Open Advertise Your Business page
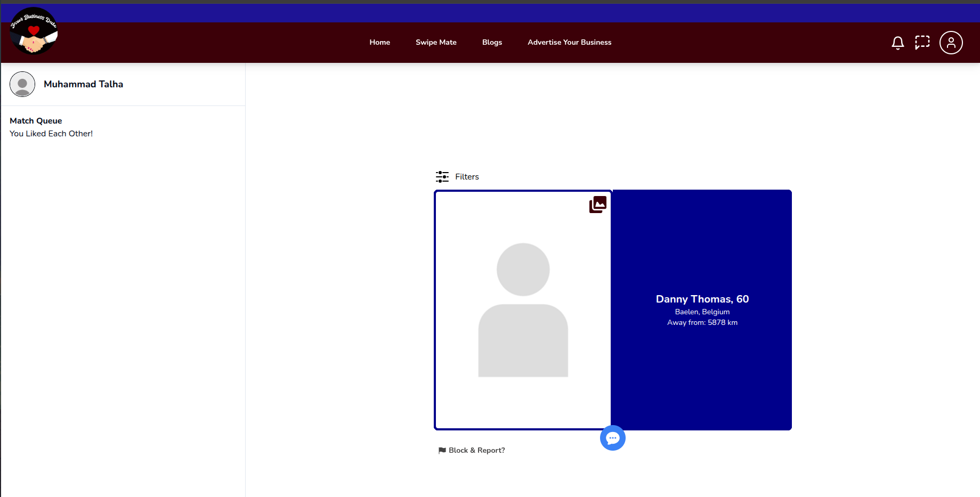This screenshot has height=497, width=980. click(x=569, y=43)
